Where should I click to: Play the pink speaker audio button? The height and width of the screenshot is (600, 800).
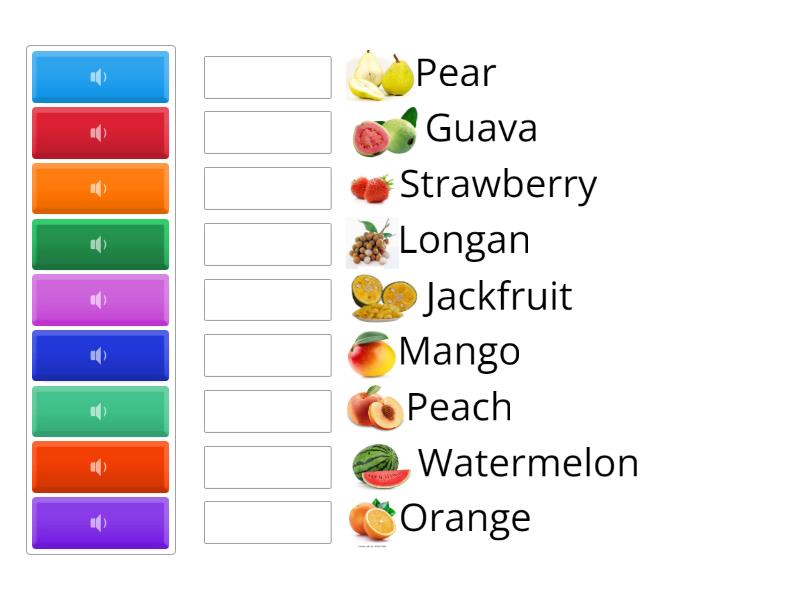[x=100, y=299]
